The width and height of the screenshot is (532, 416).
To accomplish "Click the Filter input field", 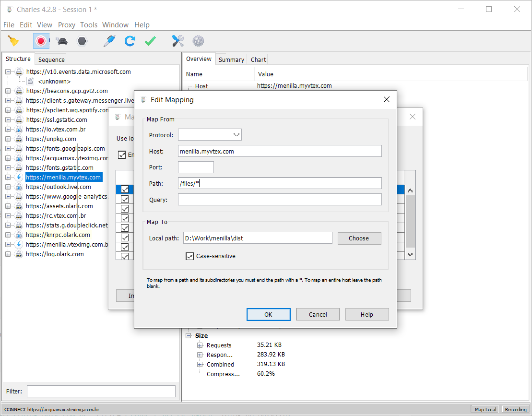I will pos(101,391).
